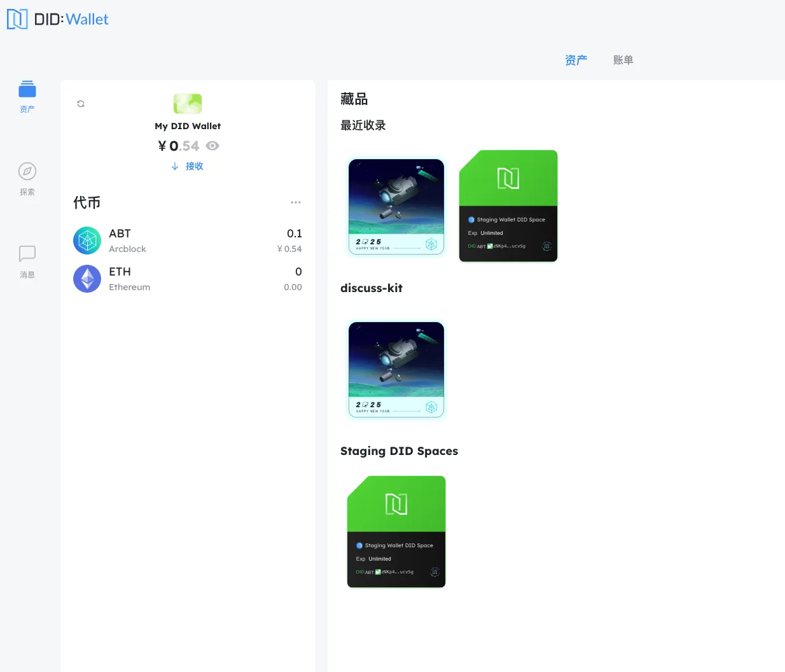Switch to the 资产 tab
Viewport: 785px width, 672px height.
[x=576, y=60]
